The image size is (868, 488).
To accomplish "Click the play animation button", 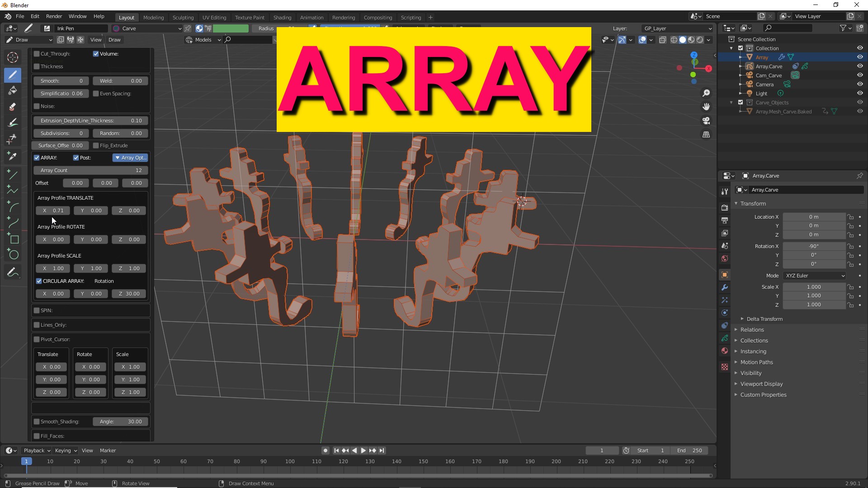I will coord(363,450).
